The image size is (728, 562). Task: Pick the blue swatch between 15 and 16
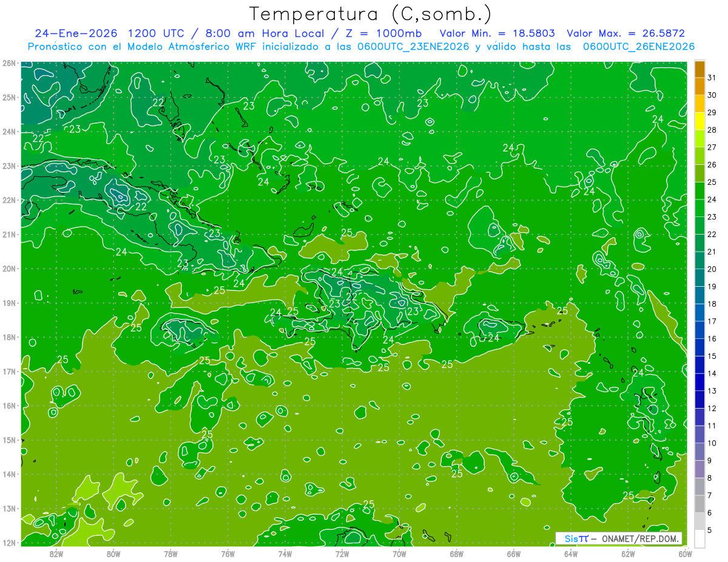(699, 347)
